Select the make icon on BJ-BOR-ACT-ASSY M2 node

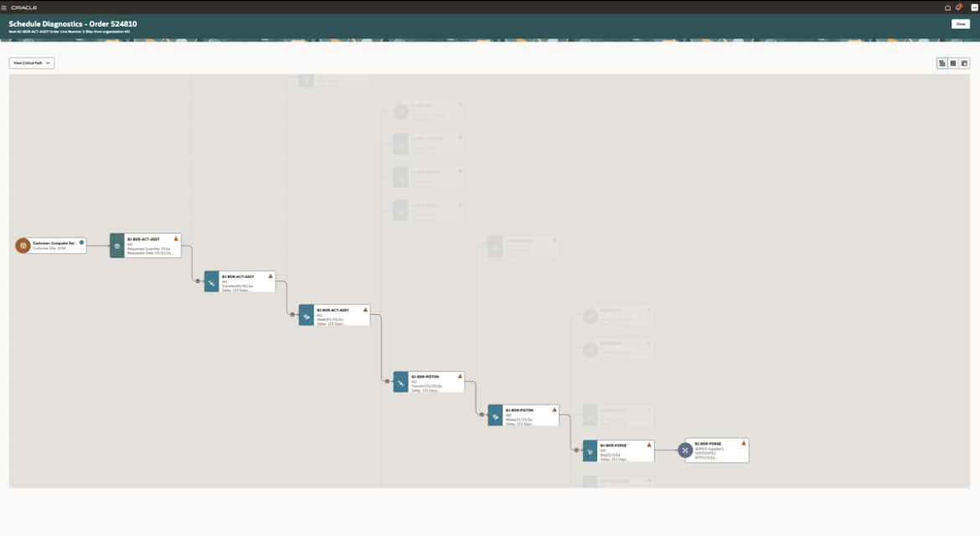(x=307, y=315)
